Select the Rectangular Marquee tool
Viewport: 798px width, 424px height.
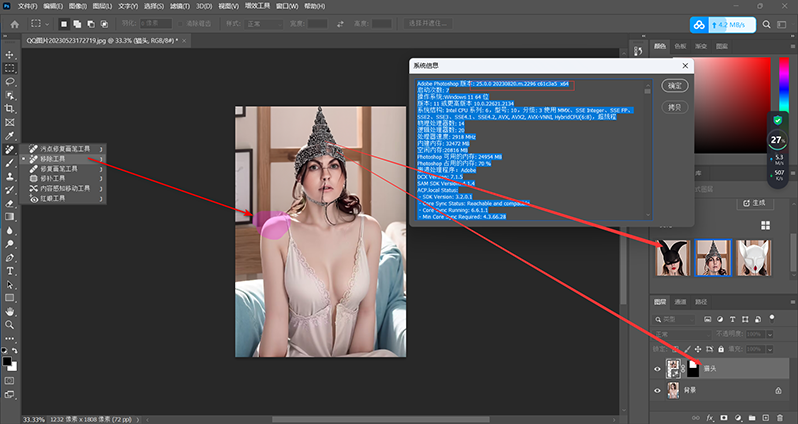tap(10, 68)
